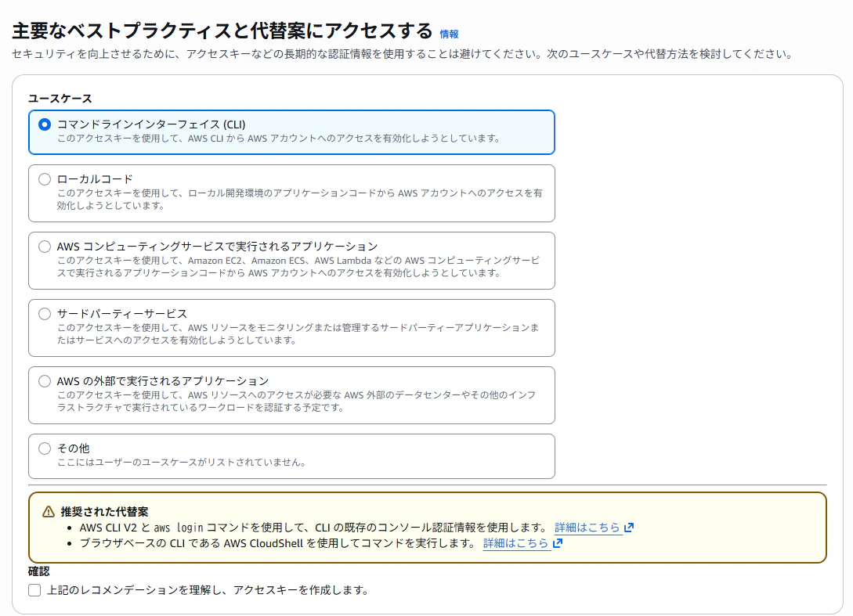Click external link icon after CloudShell line

[558, 543]
